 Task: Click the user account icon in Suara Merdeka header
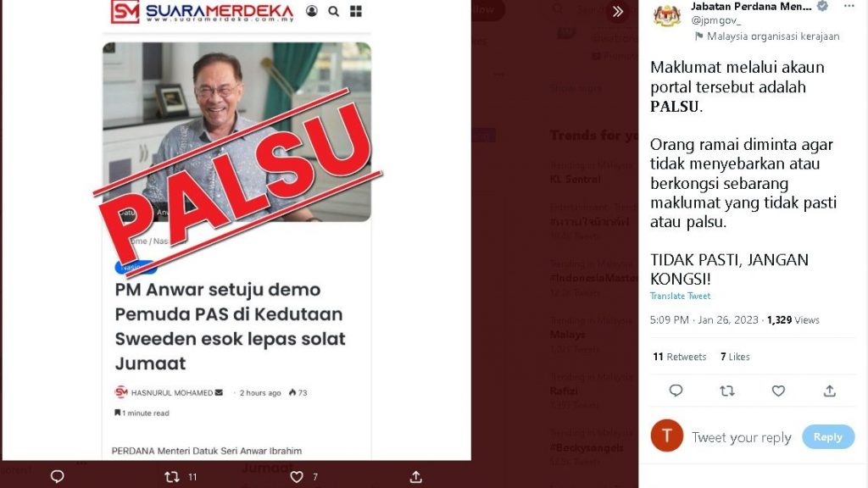312,11
